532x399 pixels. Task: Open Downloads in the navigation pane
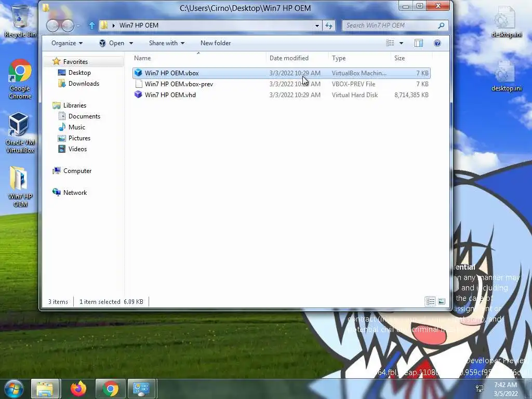(84, 84)
